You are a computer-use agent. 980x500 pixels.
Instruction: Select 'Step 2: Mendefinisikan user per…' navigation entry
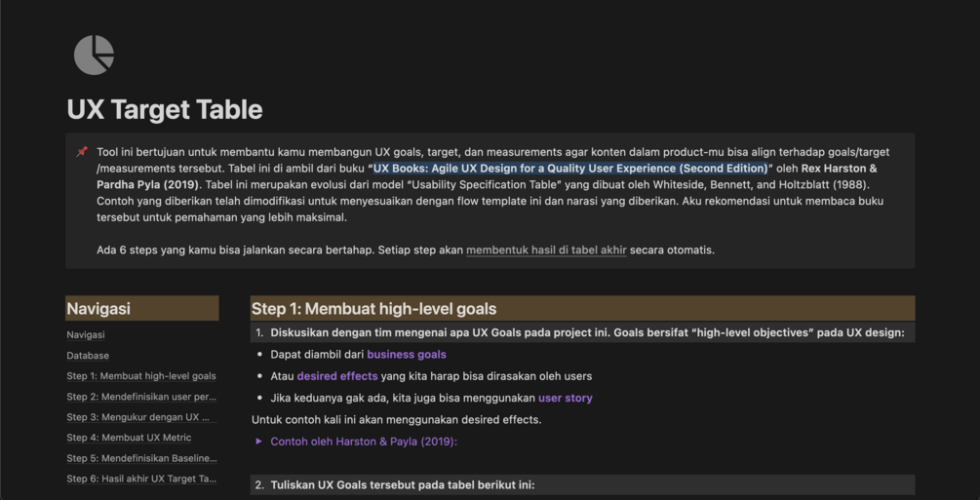click(141, 397)
